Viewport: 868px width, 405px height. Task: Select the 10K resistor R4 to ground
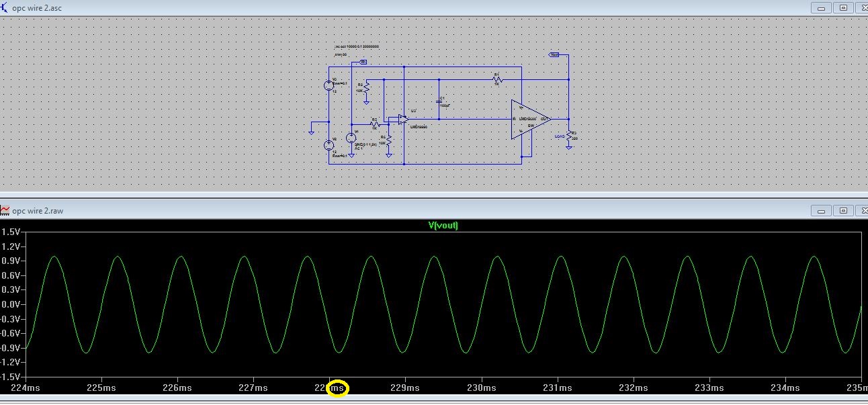click(x=388, y=140)
